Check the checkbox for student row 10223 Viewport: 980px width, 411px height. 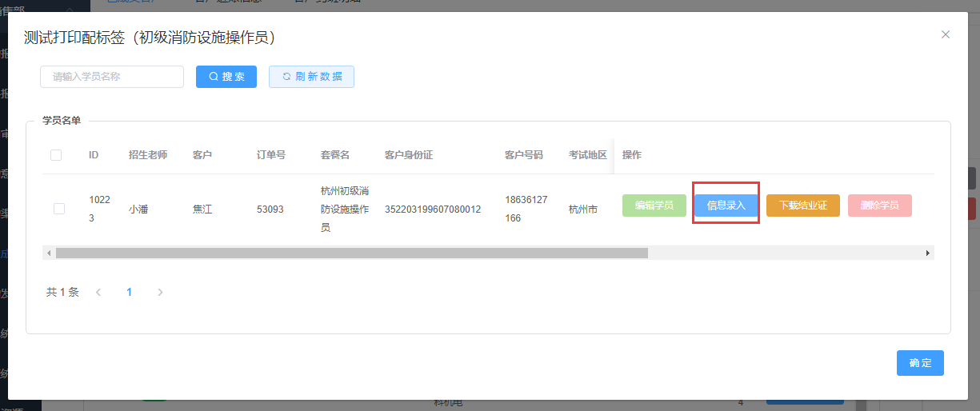(59, 209)
